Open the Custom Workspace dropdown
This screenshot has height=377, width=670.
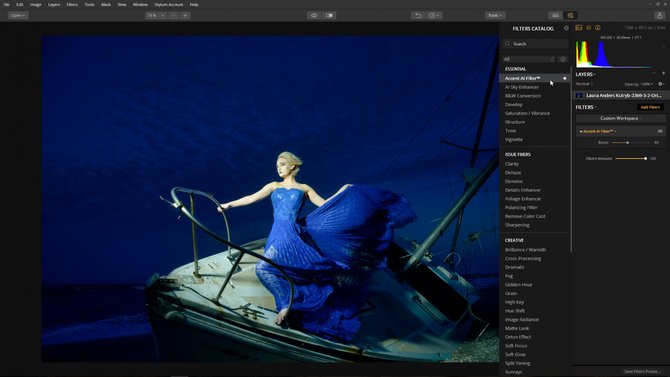tap(620, 118)
